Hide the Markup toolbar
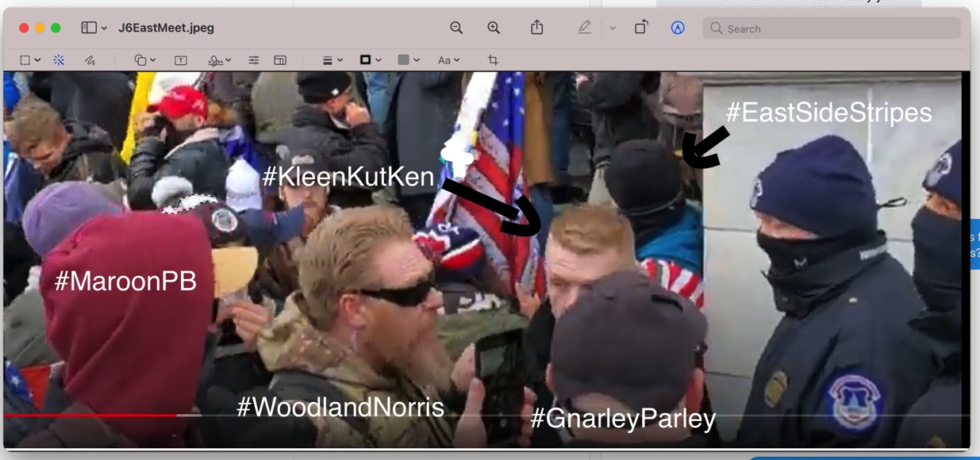The height and width of the screenshot is (460, 980). point(678,28)
